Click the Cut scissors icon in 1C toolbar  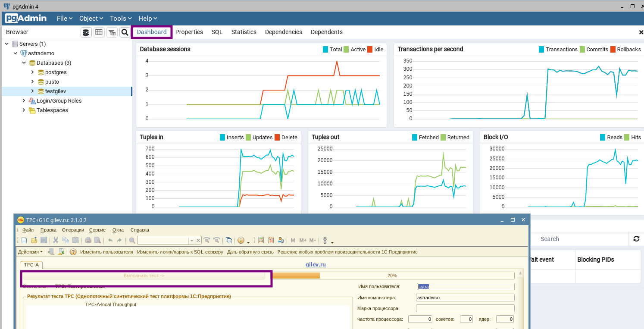tap(56, 240)
